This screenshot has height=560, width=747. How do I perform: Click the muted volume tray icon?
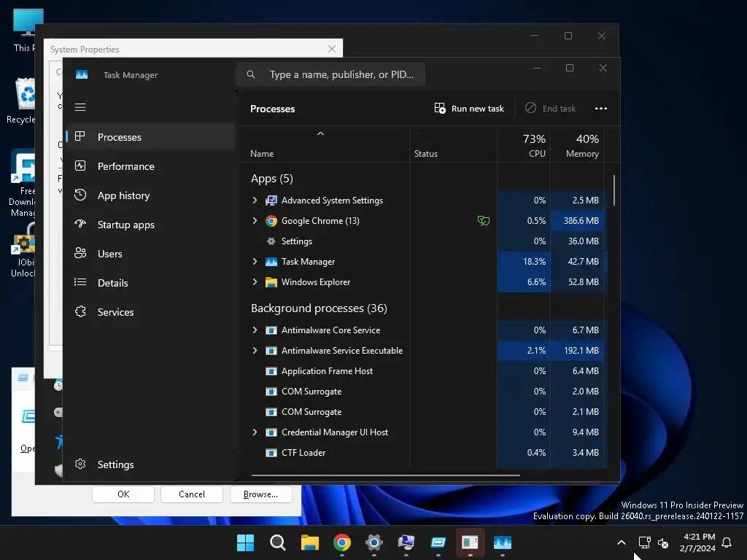point(662,542)
